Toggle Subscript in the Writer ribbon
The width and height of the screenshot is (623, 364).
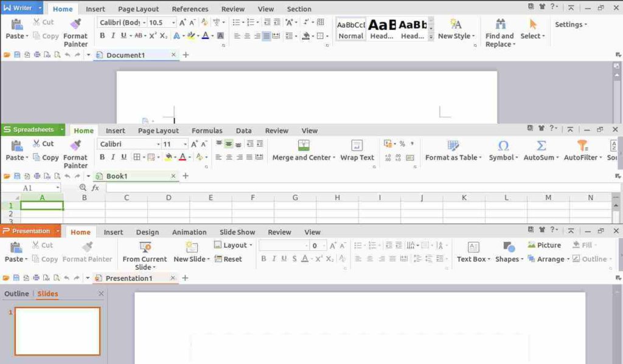point(163,36)
